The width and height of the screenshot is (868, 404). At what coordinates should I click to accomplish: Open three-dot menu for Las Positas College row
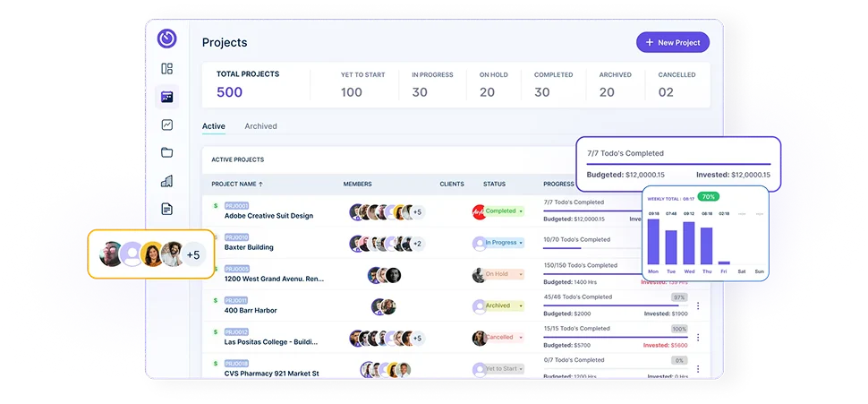click(697, 337)
